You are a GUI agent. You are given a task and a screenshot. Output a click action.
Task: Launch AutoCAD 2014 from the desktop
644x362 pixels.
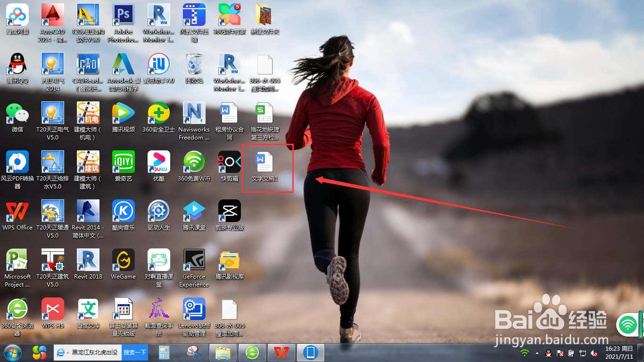pos(53,23)
